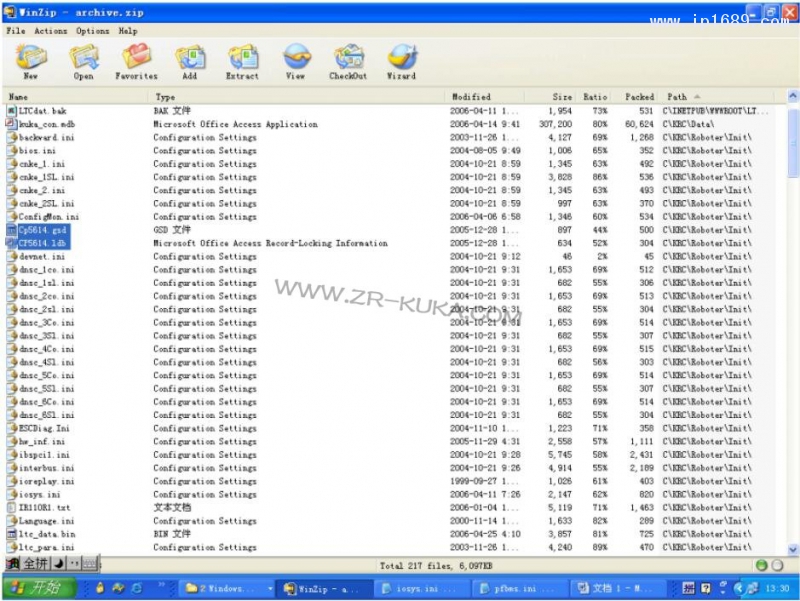Viewport: 800px width, 601px height.
Task: Switch to the pfbms.ini taskbar window
Action: point(499,589)
